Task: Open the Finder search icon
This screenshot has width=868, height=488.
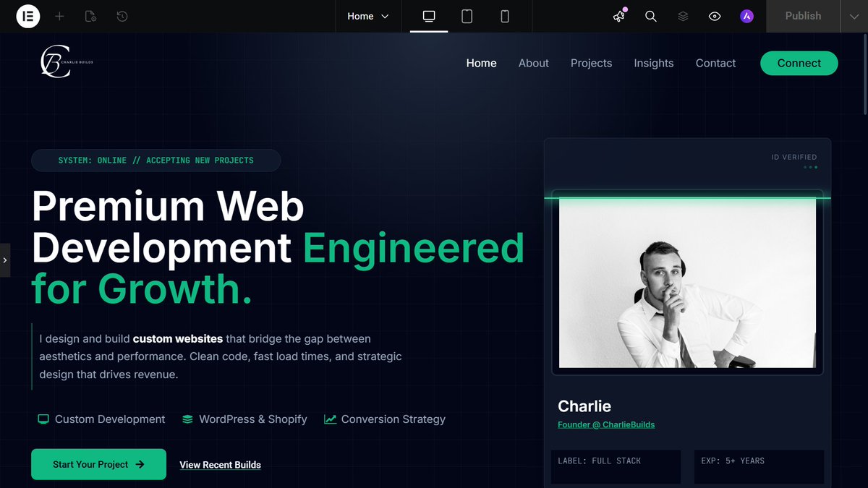Action: tap(651, 16)
